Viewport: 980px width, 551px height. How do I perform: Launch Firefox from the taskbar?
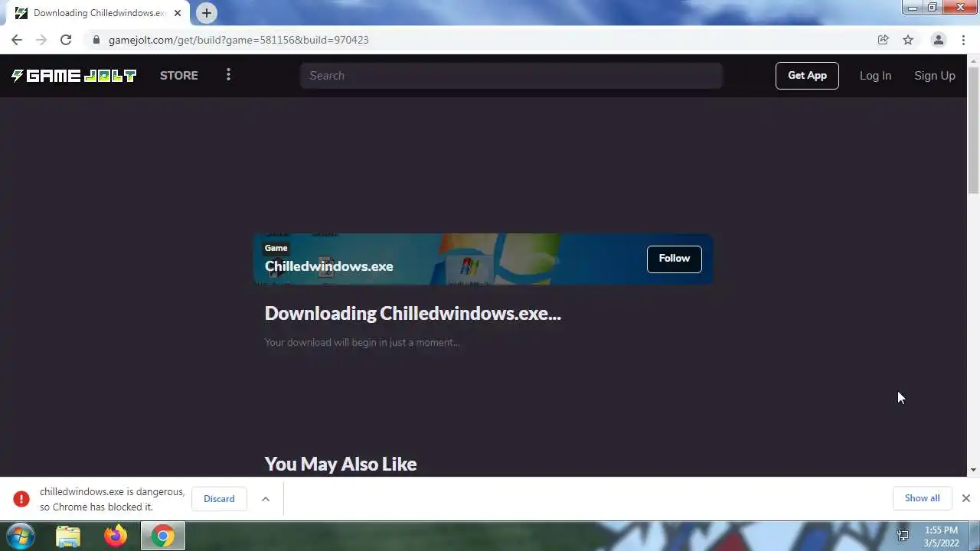coord(116,536)
